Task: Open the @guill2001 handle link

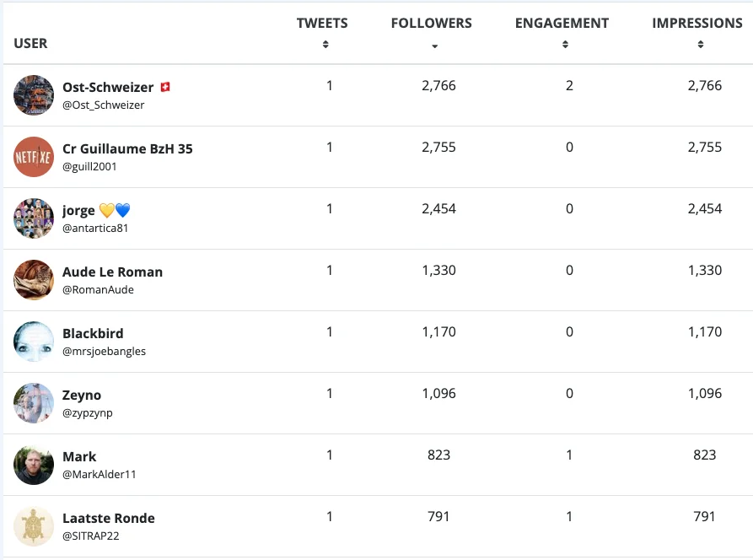Action: point(89,166)
